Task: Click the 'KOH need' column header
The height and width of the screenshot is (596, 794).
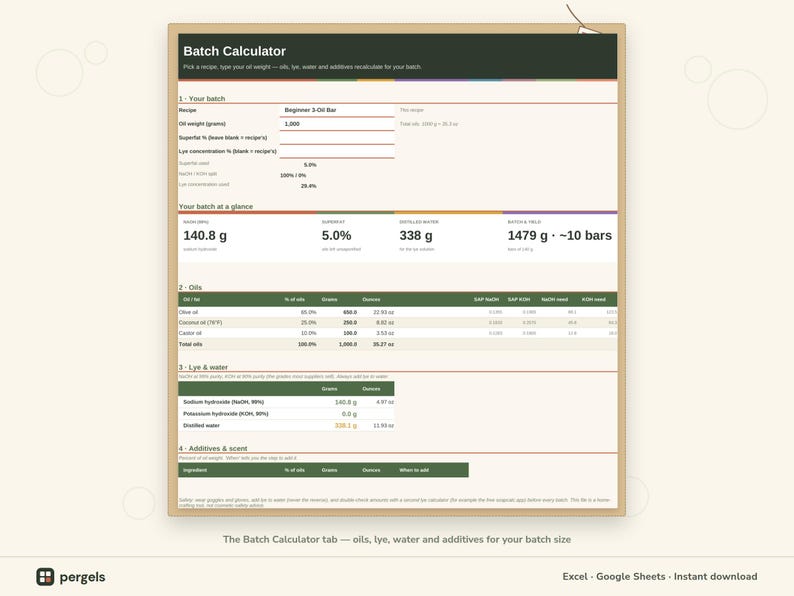Action: pos(593,299)
